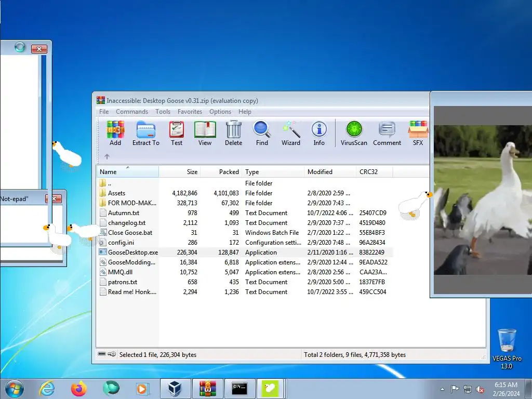532x399 pixels.
Task: Show hidden tray icons arrow
Action: tap(442, 390)
